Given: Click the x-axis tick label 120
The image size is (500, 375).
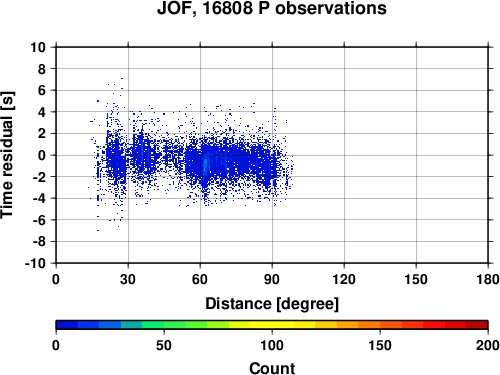Looking at the screenshot, I should [344, 279].
